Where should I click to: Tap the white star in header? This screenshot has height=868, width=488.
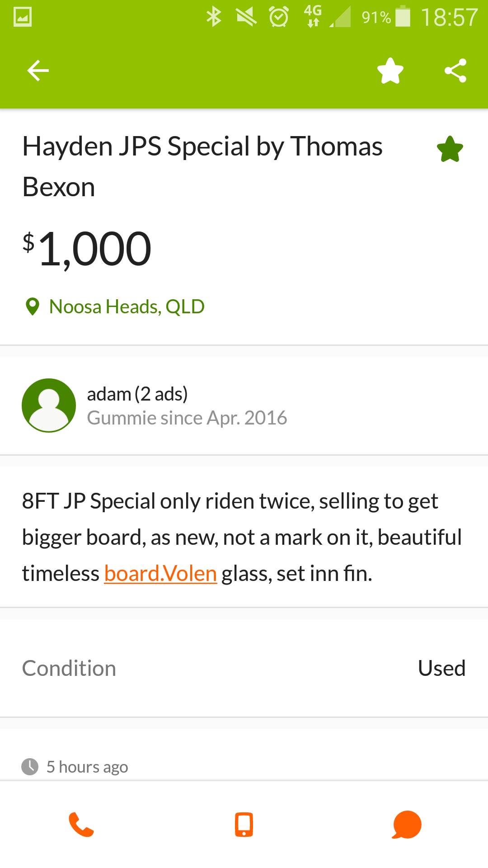[390, 71]
